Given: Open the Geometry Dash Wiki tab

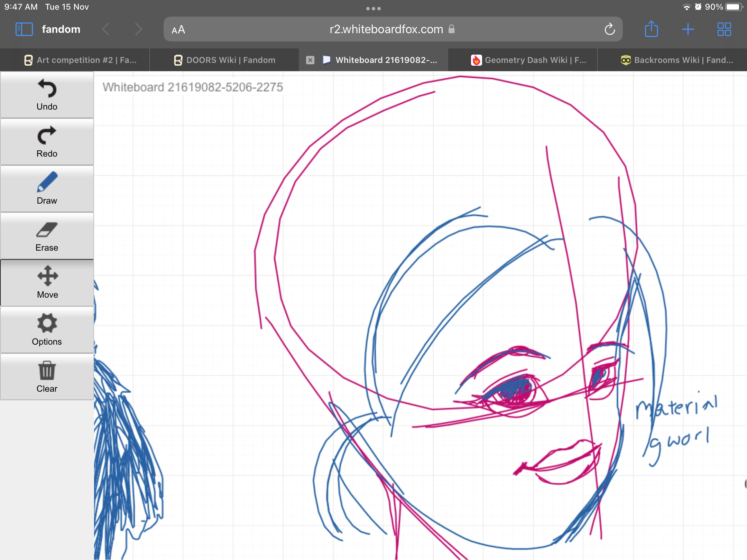Looking at the screenshot, I should coord(528,60).
